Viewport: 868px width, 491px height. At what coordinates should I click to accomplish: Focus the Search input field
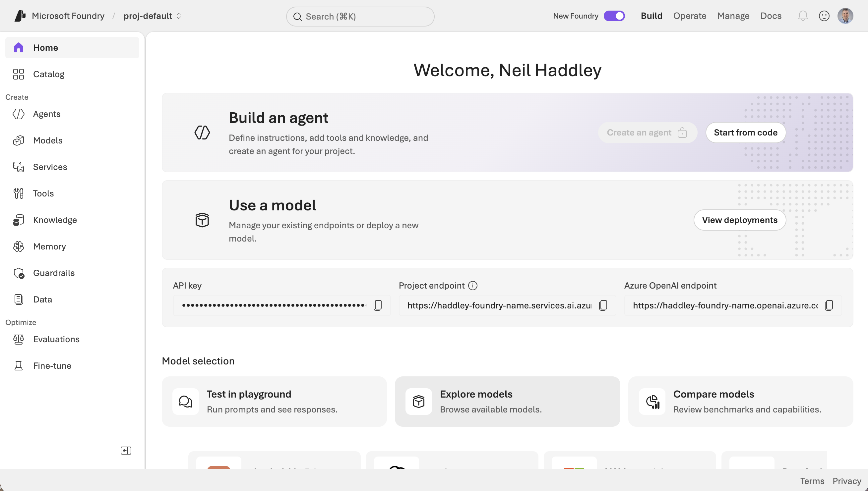360,17
